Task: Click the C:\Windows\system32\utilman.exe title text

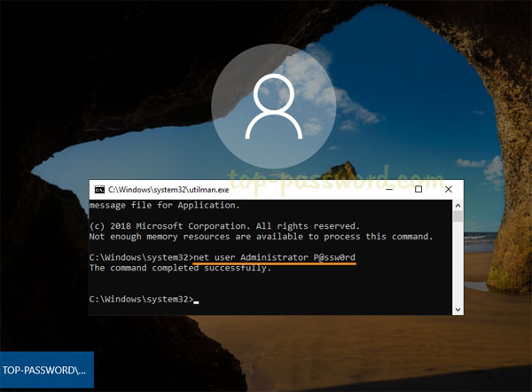Action: (x=166, y=190)
